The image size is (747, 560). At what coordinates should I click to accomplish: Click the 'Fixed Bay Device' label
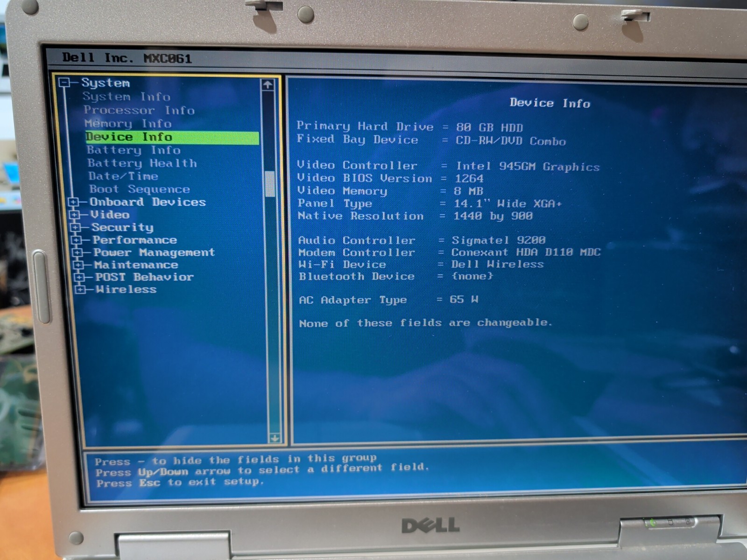click(358, 140)
